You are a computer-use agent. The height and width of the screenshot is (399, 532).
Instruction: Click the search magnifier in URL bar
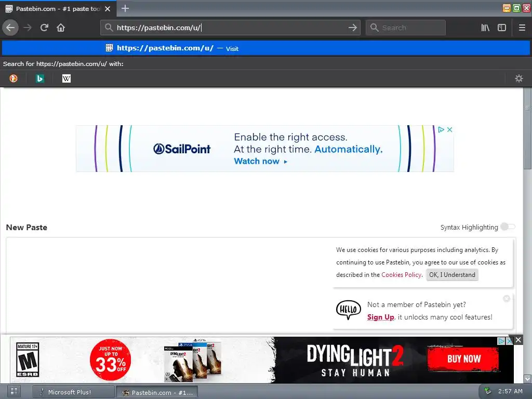[108, 28]
